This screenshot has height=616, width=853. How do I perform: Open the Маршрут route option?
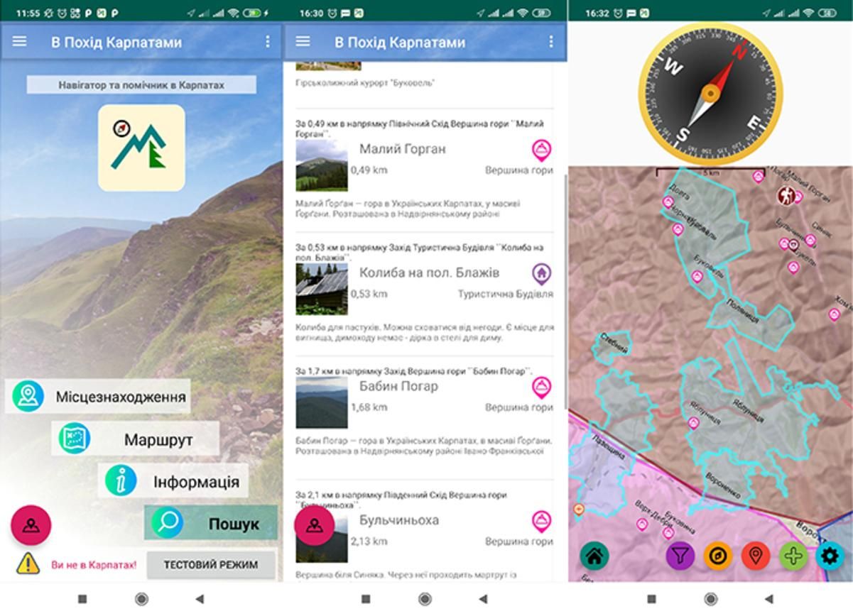pos(136,439)
